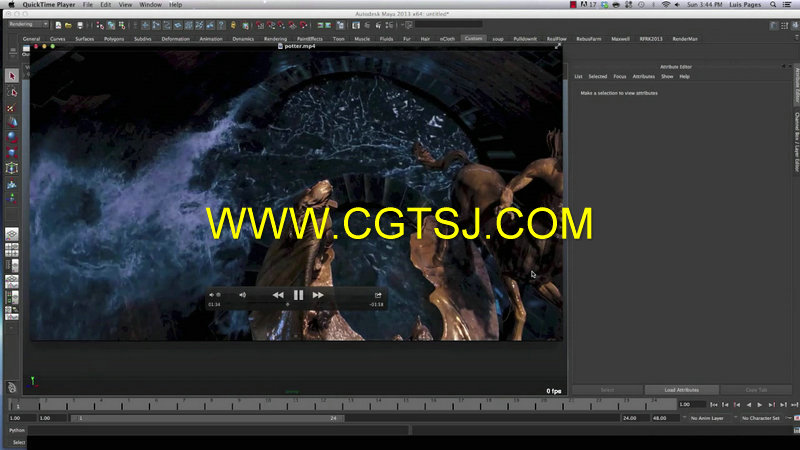
Task: Switch to the Dynamics shelf tab
Action: click(243, 39)
